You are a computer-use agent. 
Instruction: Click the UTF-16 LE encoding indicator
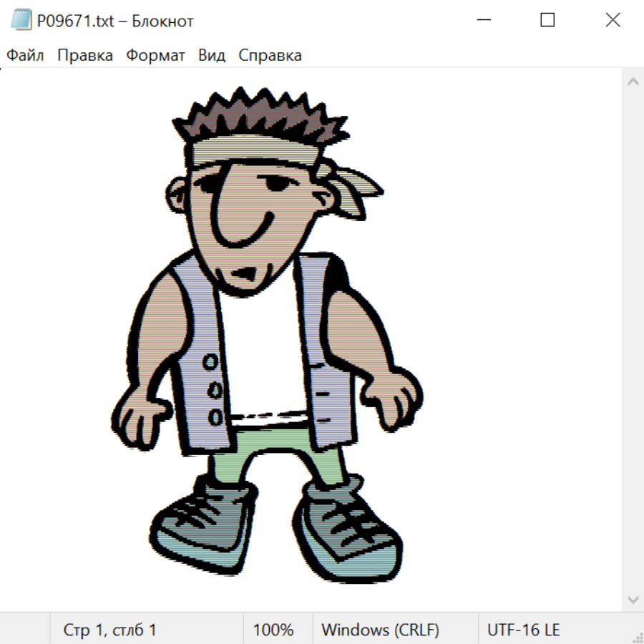click(x=523, y=630)
